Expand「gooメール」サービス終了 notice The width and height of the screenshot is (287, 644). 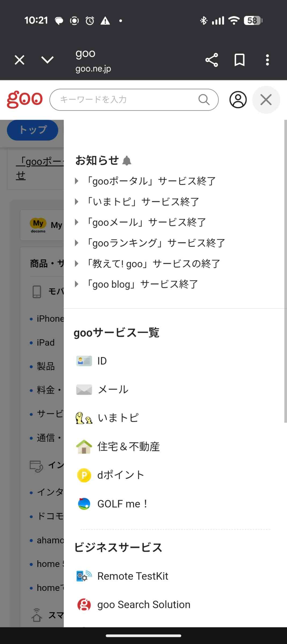(x=146, y=222)
